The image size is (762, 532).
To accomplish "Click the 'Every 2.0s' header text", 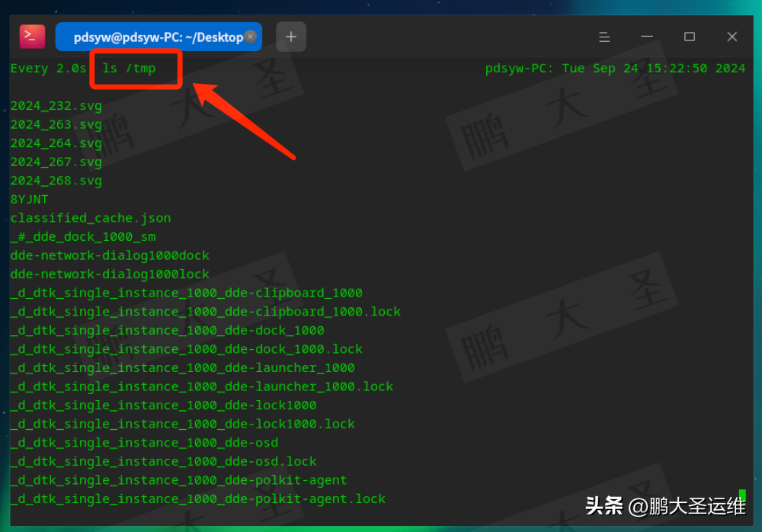I will [49, 69].
